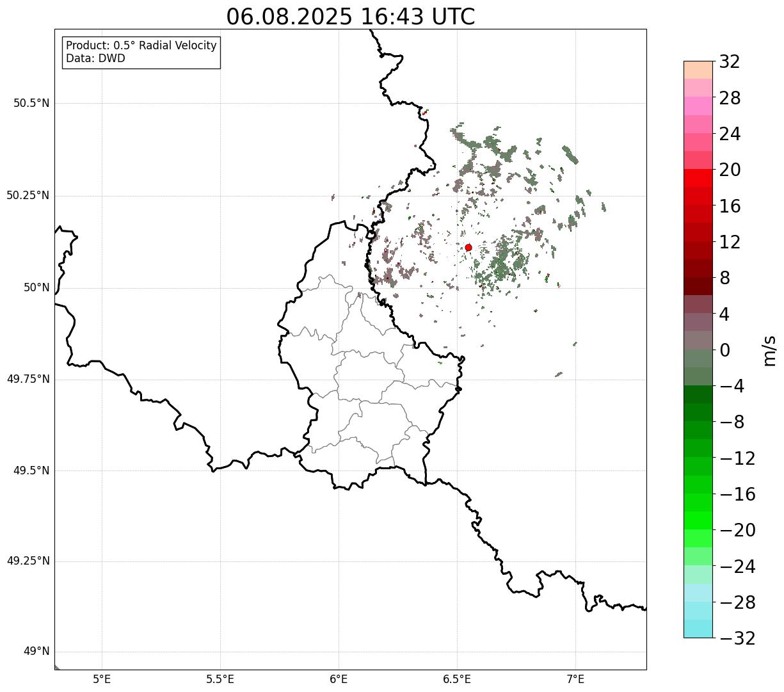Click the '6°E' longitude label

[339, 679]
